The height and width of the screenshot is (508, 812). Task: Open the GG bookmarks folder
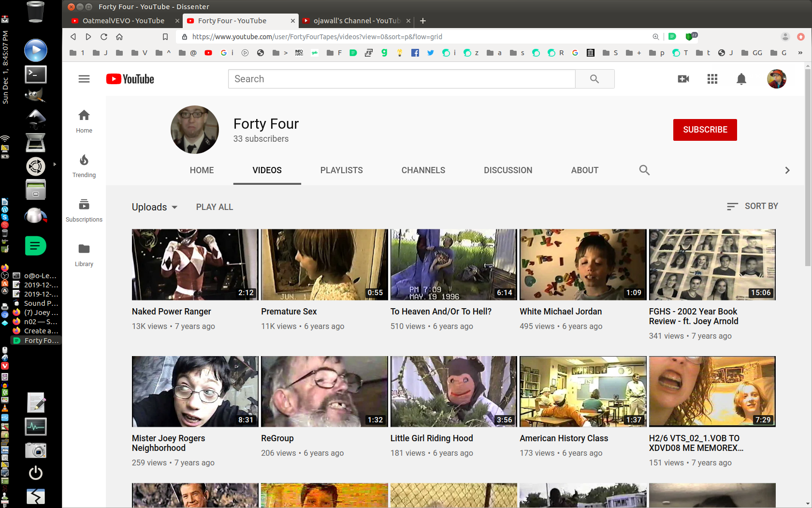click(752, 53)
